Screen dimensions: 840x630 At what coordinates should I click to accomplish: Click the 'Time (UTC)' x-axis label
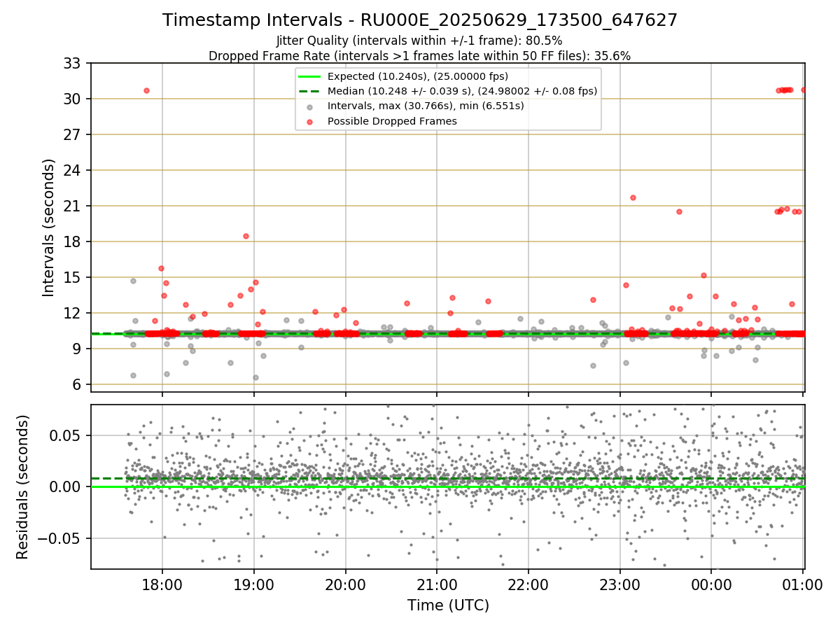point(448,605)
